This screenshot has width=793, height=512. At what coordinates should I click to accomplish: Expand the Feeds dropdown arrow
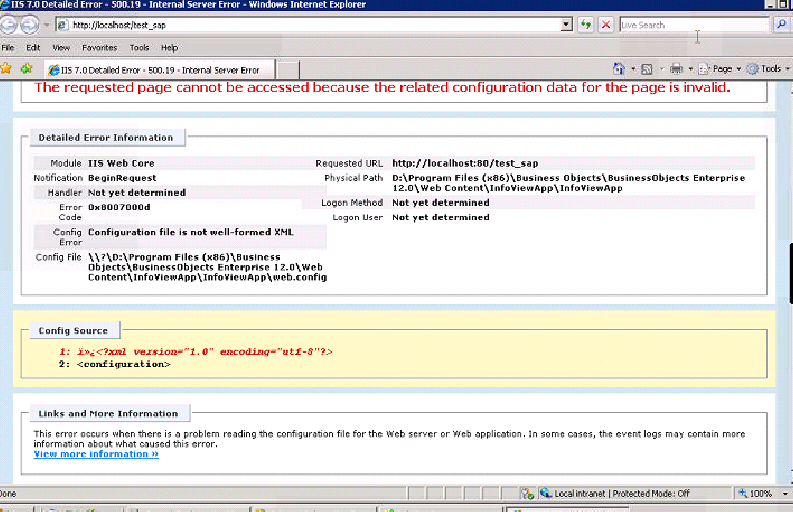(661, 69)
